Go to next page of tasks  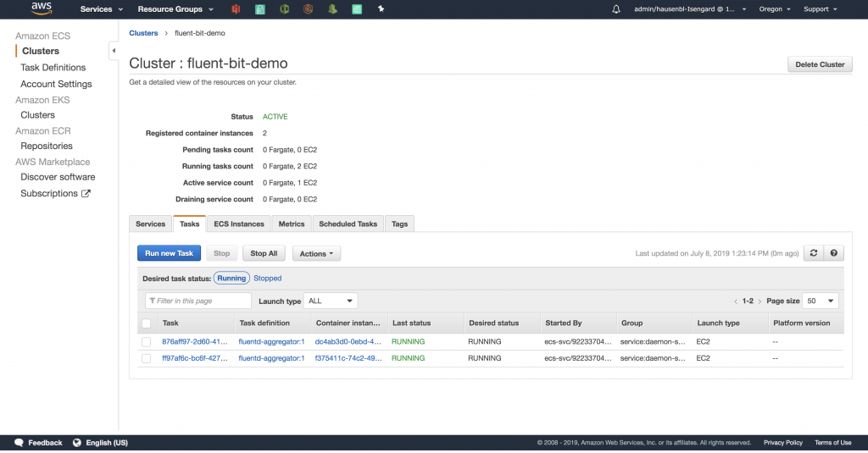(760, 301)
